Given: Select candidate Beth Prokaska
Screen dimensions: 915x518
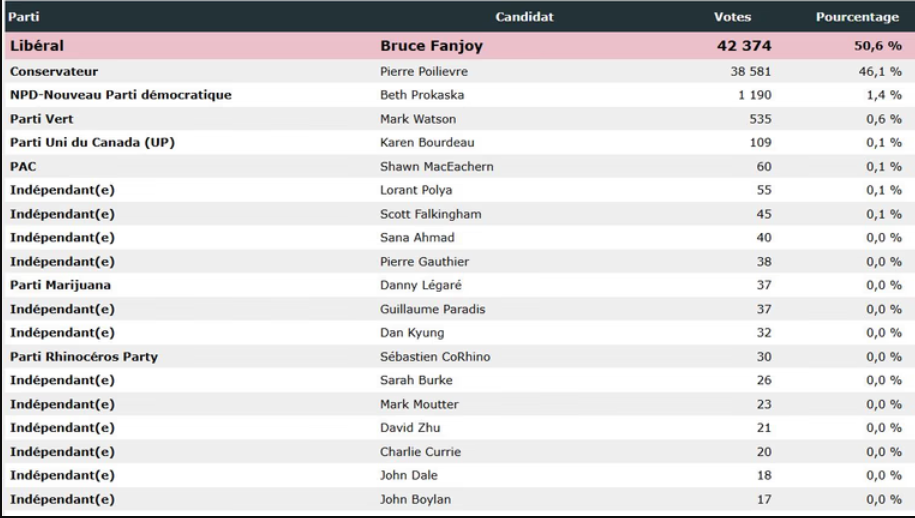Looking at the screenshot, I should tap(421, 95).
